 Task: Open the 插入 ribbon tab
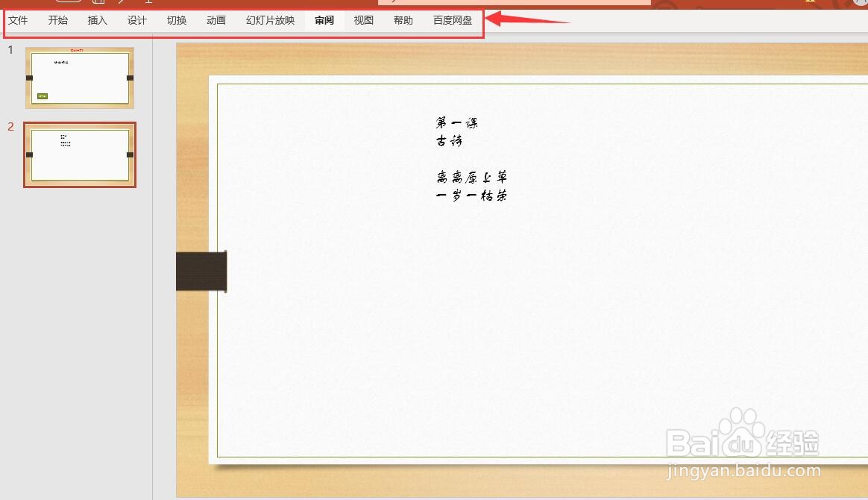tap(98, 20)
